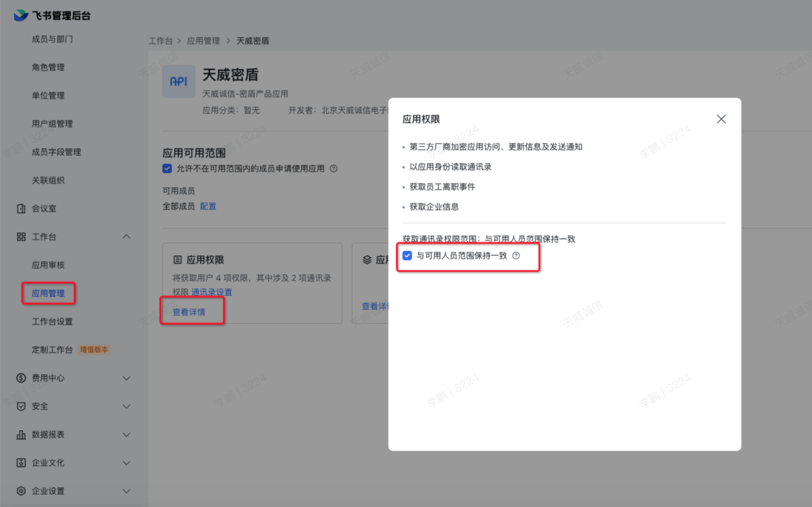Go to 应用管理 breadcrumb

[x=204, y=41]
